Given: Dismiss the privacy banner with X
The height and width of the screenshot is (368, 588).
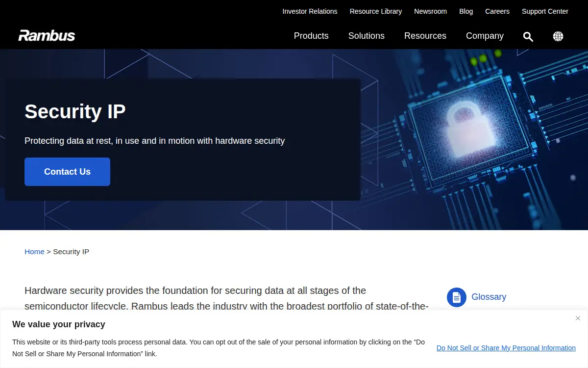Looking at the screenshot, I should pos(578,318).
